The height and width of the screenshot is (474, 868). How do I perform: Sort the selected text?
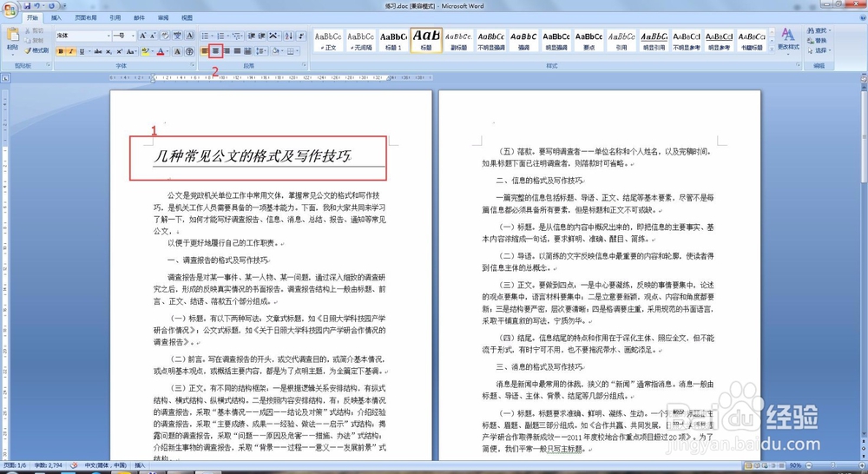(x=288, y=36)
